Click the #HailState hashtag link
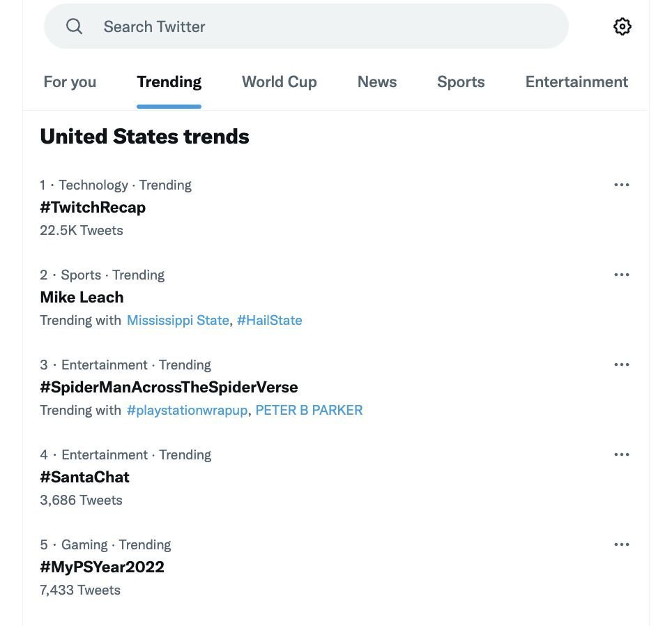 (x=270, y=321)
